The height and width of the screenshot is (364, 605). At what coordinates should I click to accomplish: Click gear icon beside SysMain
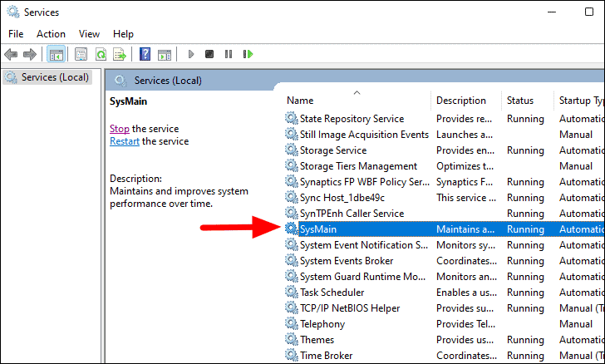coord(292,229)
